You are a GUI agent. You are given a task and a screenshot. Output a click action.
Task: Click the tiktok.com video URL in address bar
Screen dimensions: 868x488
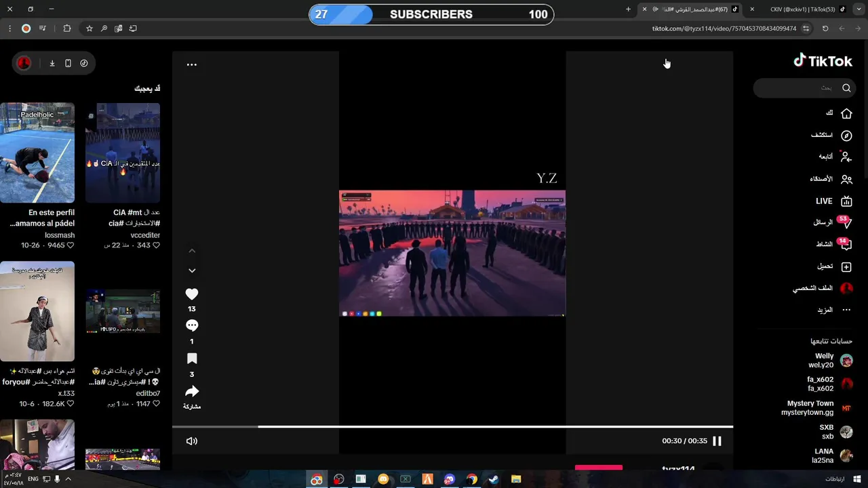click(x=724, y=28)
